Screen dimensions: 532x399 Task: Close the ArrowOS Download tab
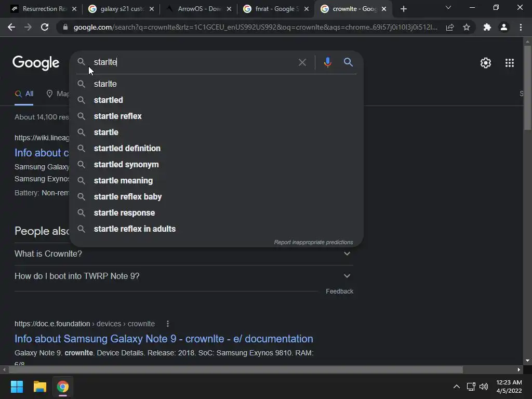pos(229,9)
